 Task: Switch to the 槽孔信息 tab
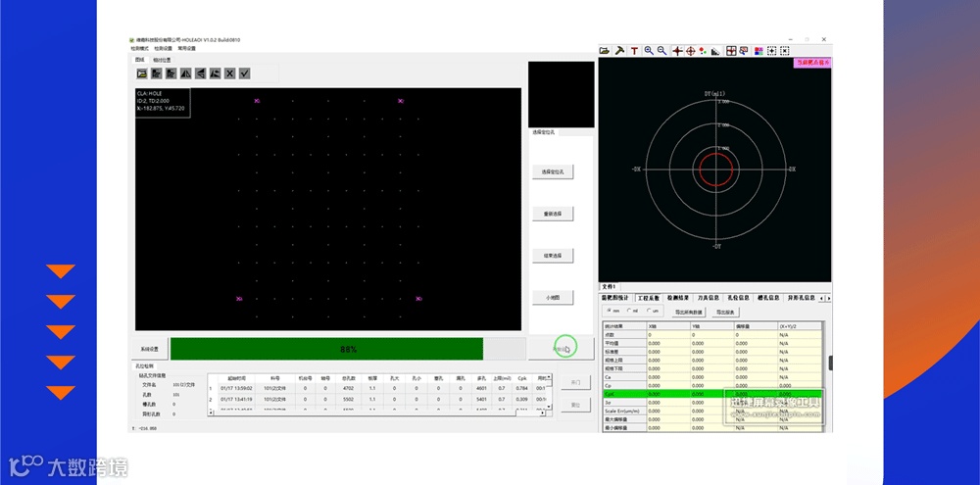768,298
